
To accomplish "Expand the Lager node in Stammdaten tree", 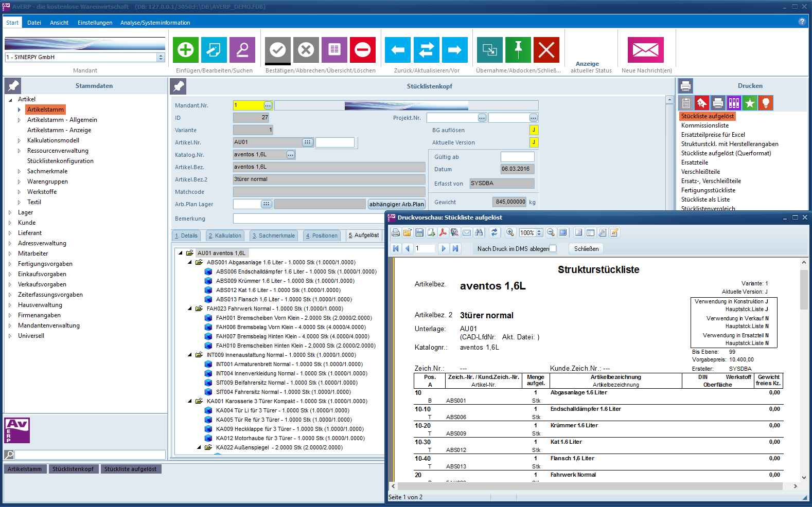I will [x=10, y=212].
